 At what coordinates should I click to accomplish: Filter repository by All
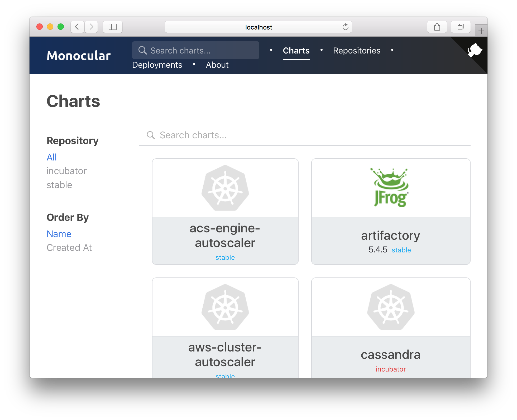point(52,157)
